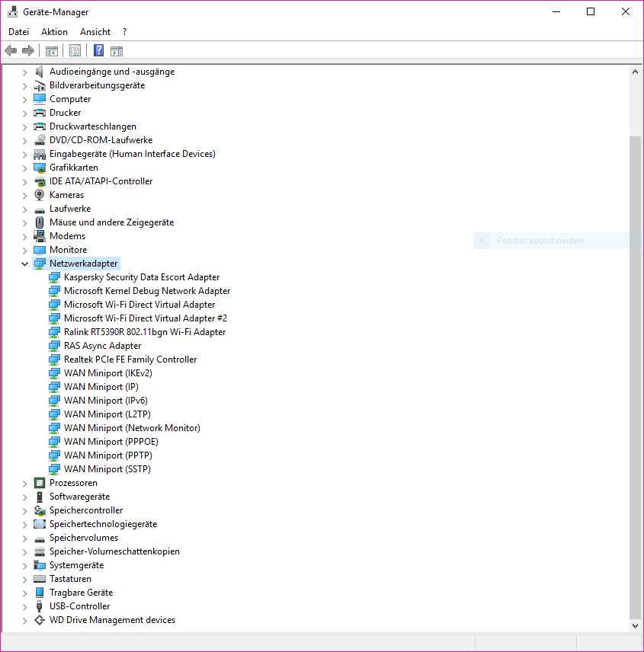644x652 pixels.
Task: Click the scroll up arrow
Action: 635,72
